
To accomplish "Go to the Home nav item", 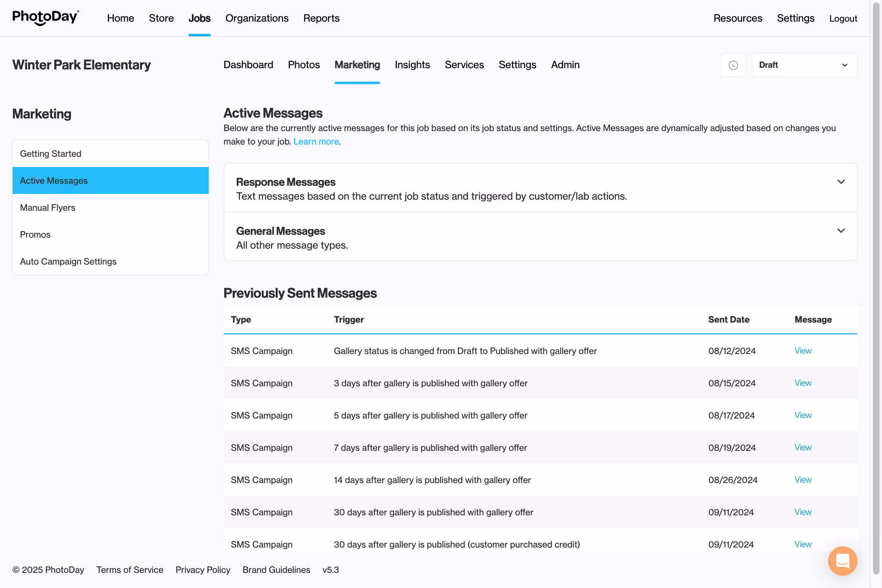I will point(120,18).
